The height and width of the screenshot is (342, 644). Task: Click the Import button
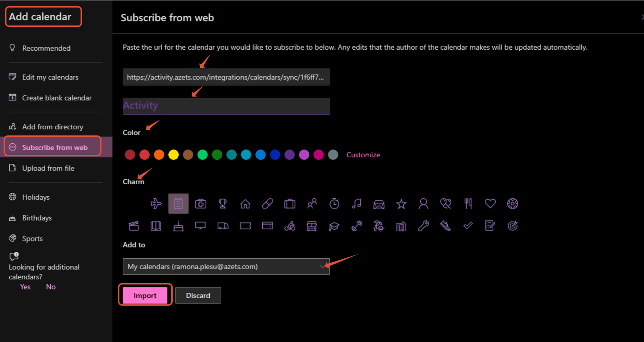tap(145, 295)
